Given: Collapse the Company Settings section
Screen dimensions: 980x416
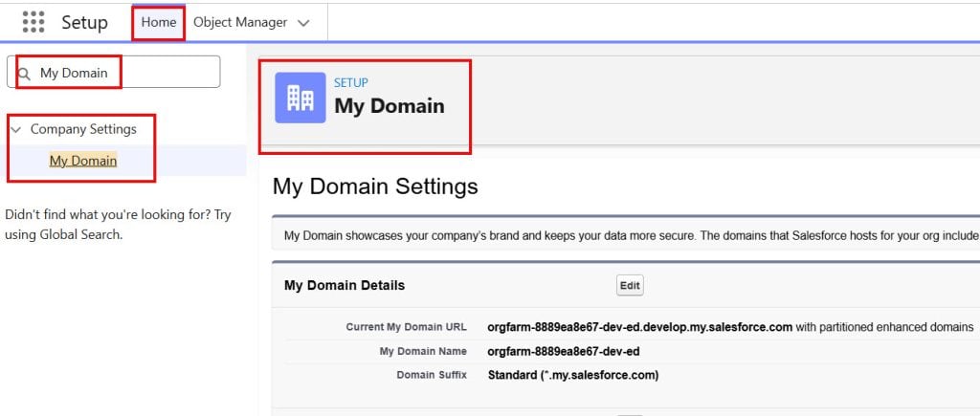Looking at the screenshot, I should 15,130.
